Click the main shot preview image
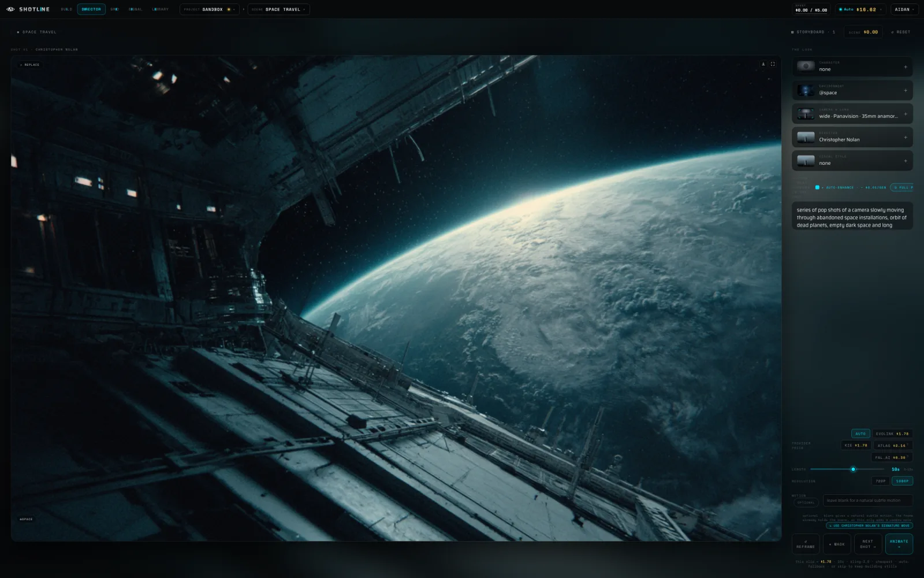The height and width of the screenshot is (578, 924). (396, 298)
